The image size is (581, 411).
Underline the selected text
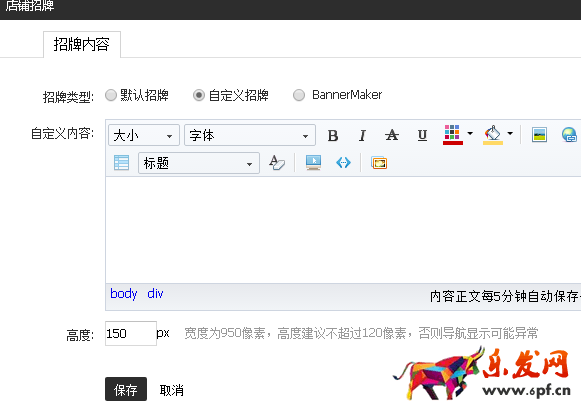422,135
